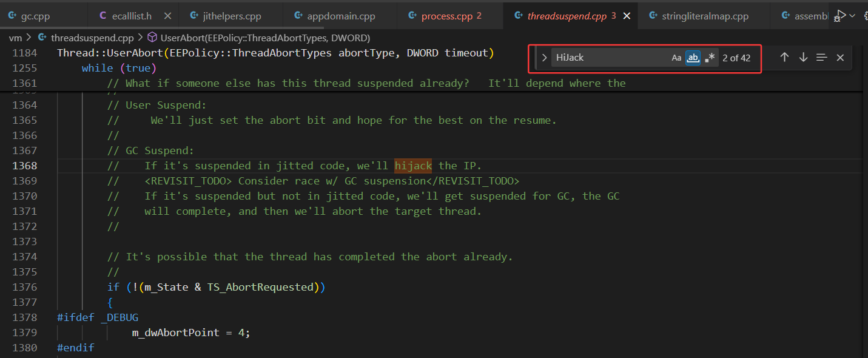Close the find widget
The image size is (868, 358).
click(x=840, y=58)
